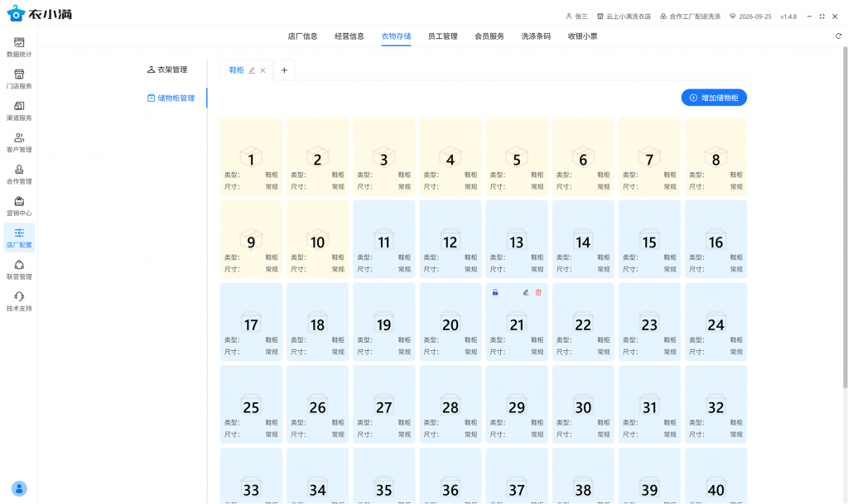848x504 pixels.
Task: Open 数据统计 in the left sidebar
Action: tap(19, 47)
